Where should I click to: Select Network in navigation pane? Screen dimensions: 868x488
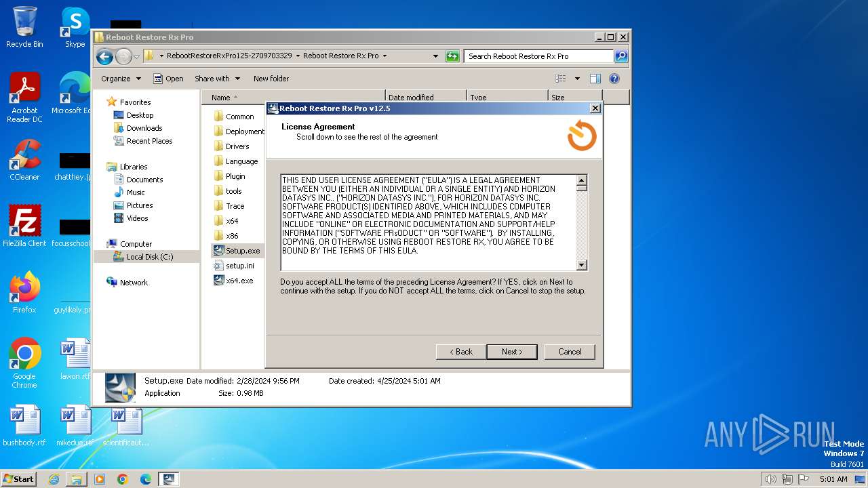127,283
